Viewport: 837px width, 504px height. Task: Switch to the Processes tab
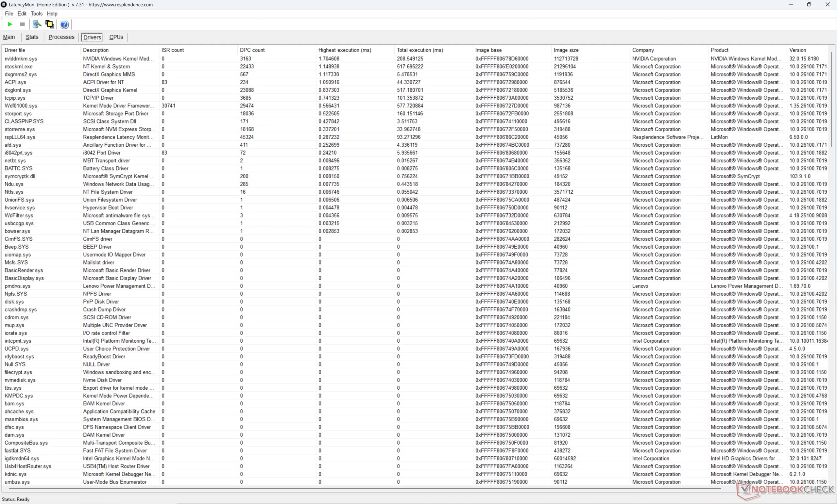pos(61,37)
